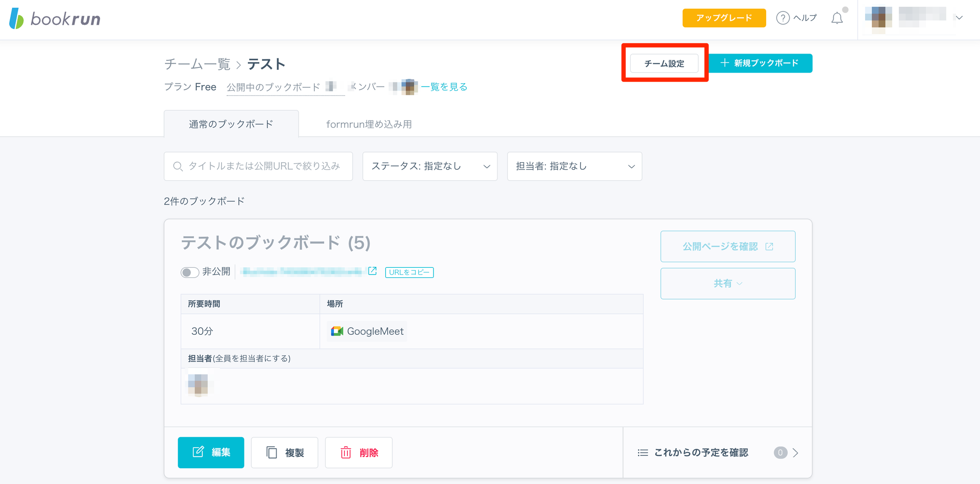Click the プラン Free label
980x484 pixels.
(x=190, y=87)
